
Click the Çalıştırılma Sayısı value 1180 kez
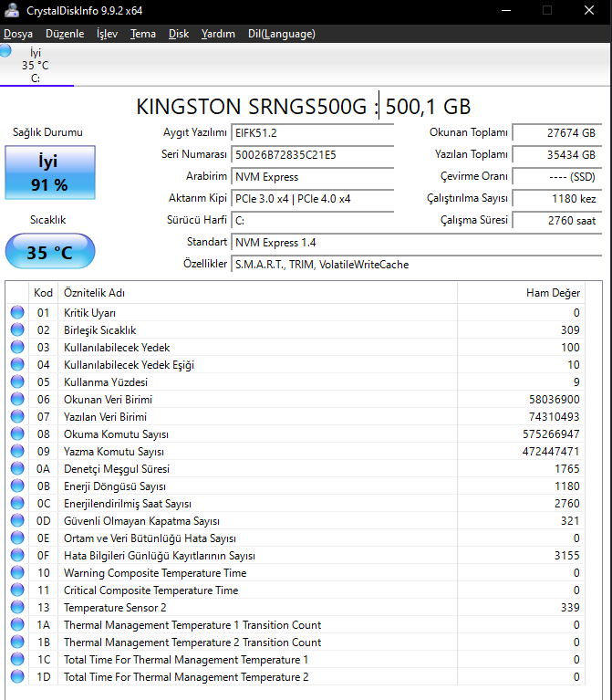pos(556,199)
